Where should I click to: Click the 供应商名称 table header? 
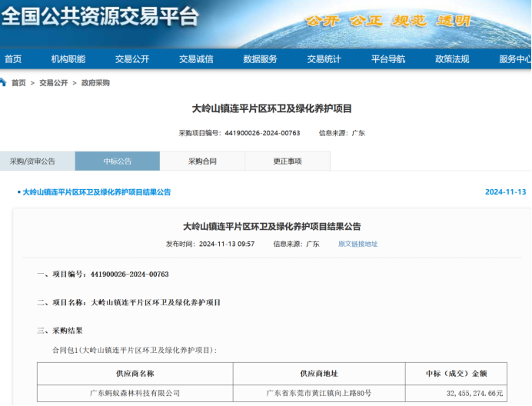[x=135, y=374]
